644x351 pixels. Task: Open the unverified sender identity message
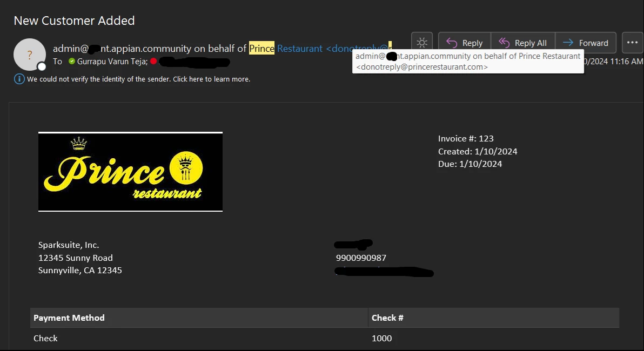pyautogui.click(x=138, y=79)
